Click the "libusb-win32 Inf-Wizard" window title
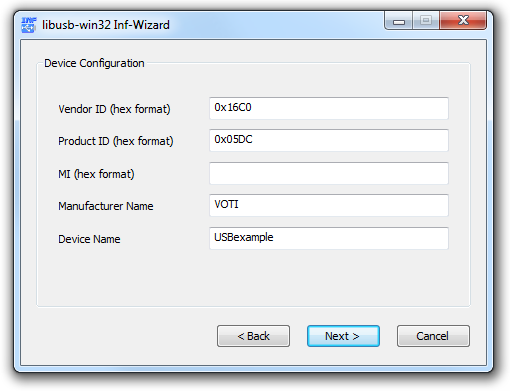Screen dimensions: 510x391 pyautogui.click(x=106, y=25)
